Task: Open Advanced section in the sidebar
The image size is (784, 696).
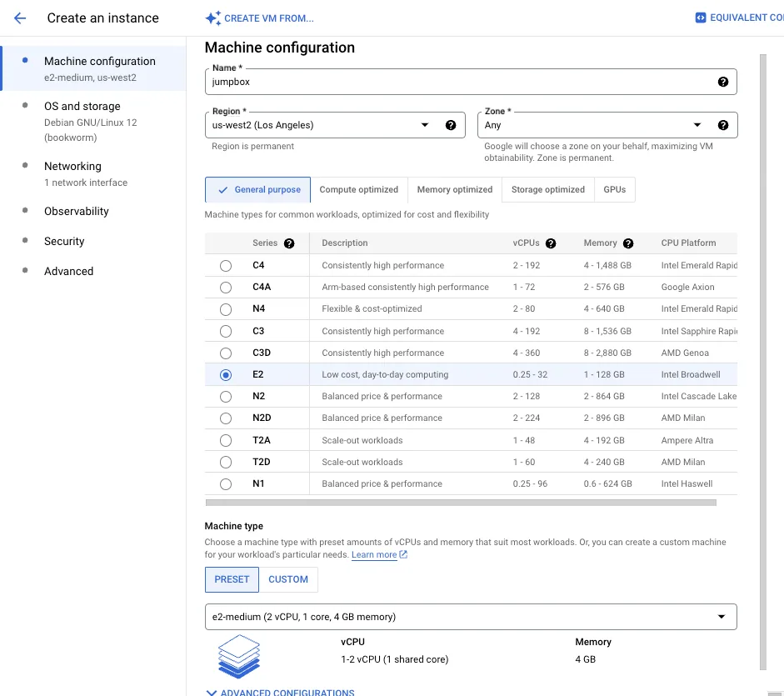Action: click(68, 271)
